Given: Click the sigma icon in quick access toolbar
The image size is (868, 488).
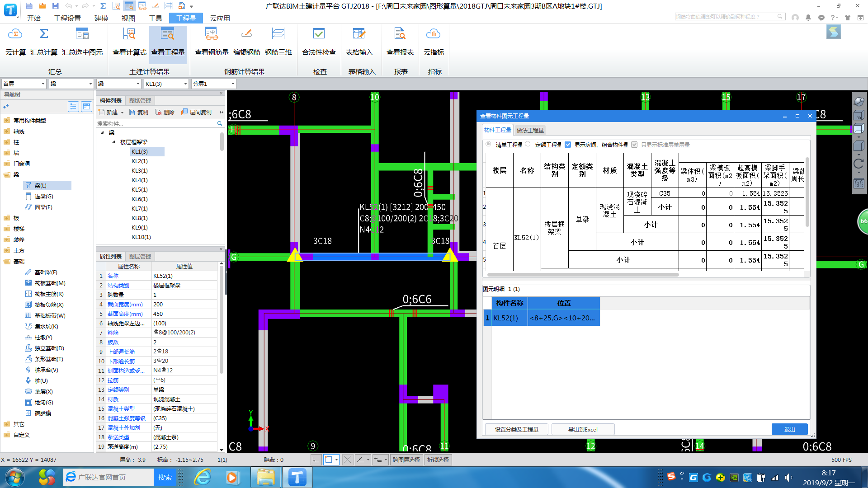Looking at the screenshot, I should pyautogui.click(x=103, y=6).
